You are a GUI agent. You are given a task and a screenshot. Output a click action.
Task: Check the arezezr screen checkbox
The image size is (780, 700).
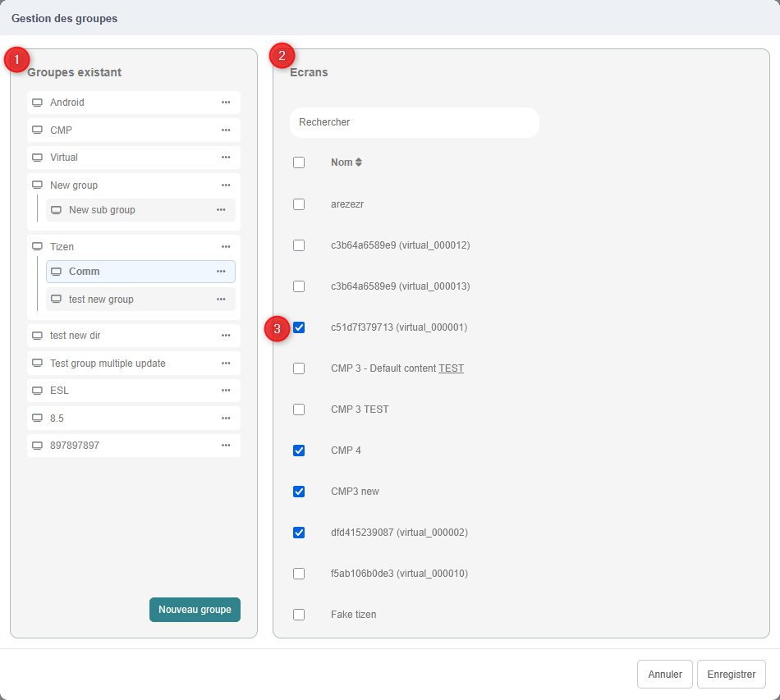[299, 204]
